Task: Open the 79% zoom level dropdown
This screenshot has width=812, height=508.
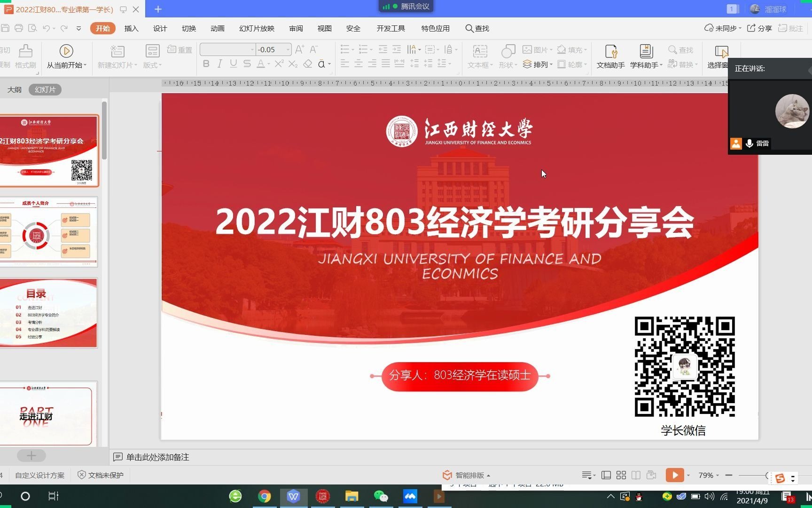Action: click(x=709, y=475)
